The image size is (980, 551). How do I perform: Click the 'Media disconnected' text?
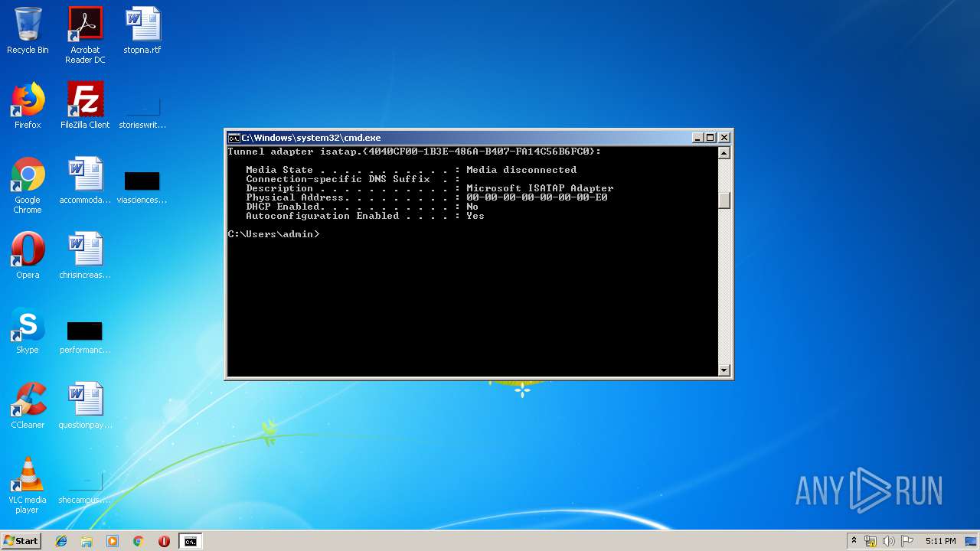click(x=521, y=170)
